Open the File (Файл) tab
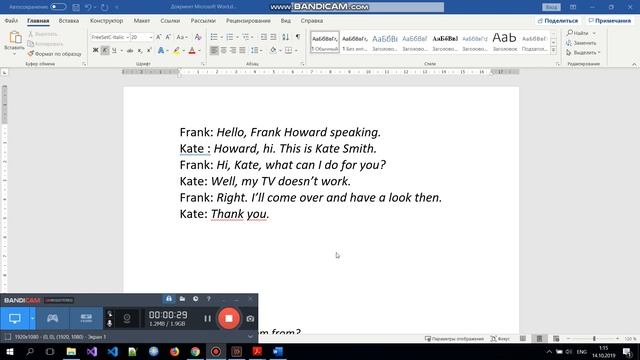The image size is (640, 360). tap(11, 20)
